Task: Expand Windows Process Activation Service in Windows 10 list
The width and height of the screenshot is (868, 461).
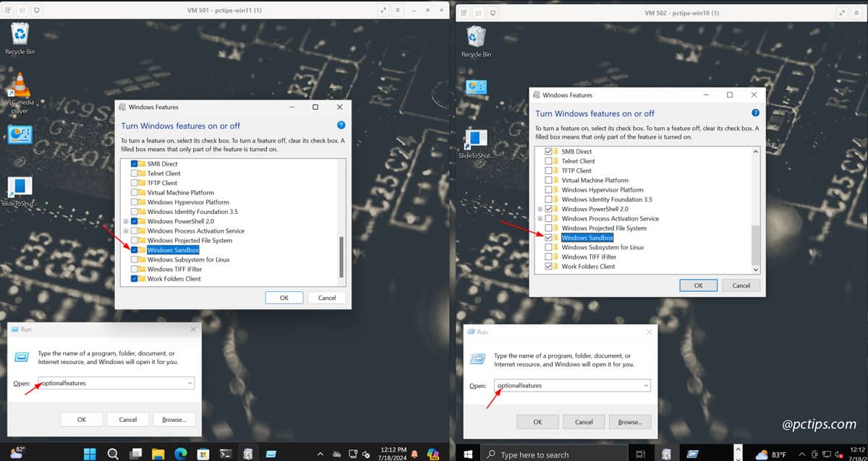Action: click(x=540, y=218)
